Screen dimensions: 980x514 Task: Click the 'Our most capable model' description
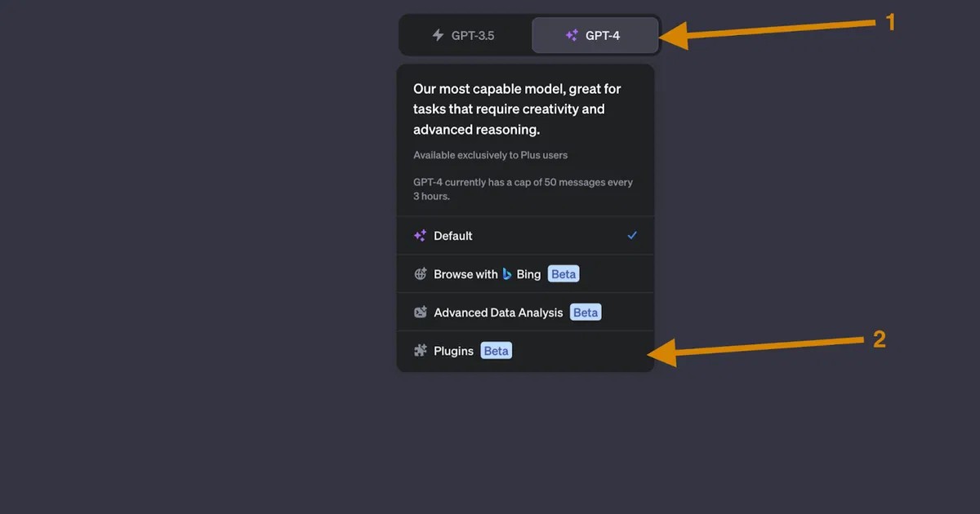coord(517,109)
